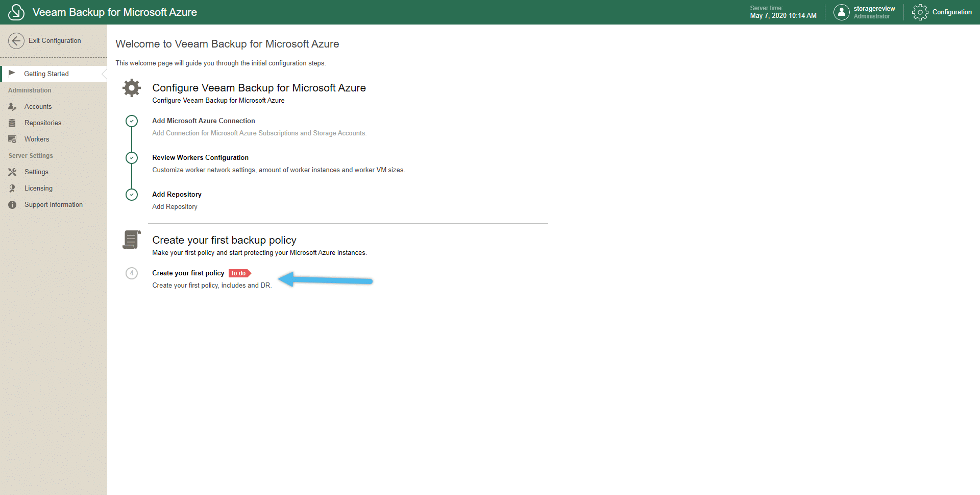Click the checkmark circle for Review Workers Configuration
This screenshot has height=495, width=980.
132,158
